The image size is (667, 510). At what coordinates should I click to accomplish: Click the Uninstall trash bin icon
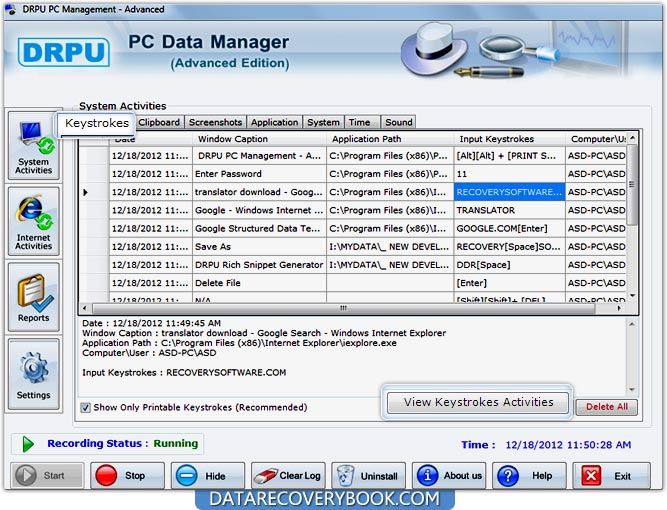click(x=345, y=476)
